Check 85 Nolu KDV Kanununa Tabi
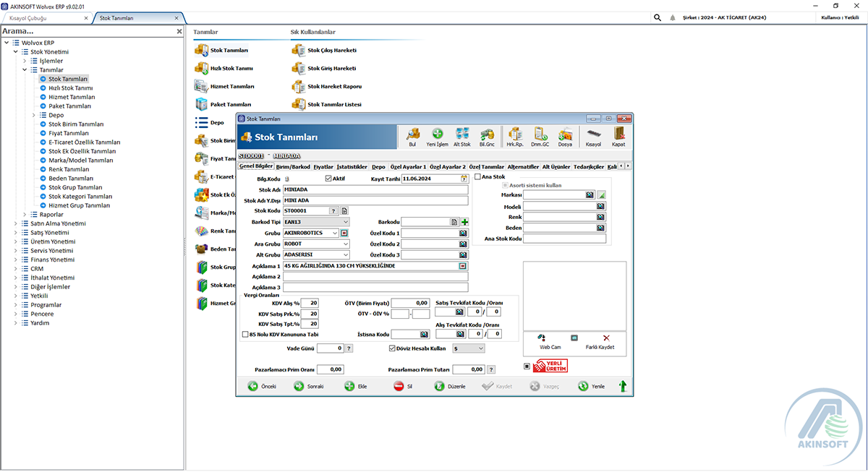This screenshot has width=868, height=472. pyautogui.click(x=245, y=334)
